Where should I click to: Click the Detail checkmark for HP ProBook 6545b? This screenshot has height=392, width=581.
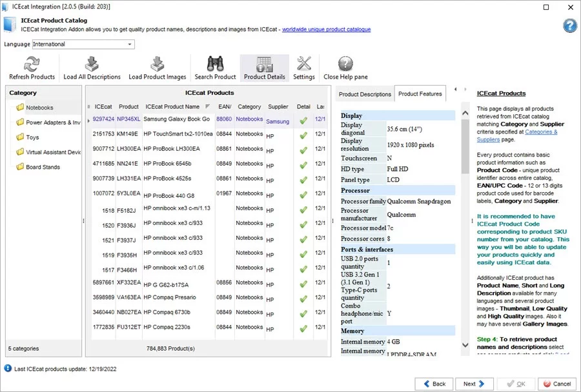[x=303, y=164]
